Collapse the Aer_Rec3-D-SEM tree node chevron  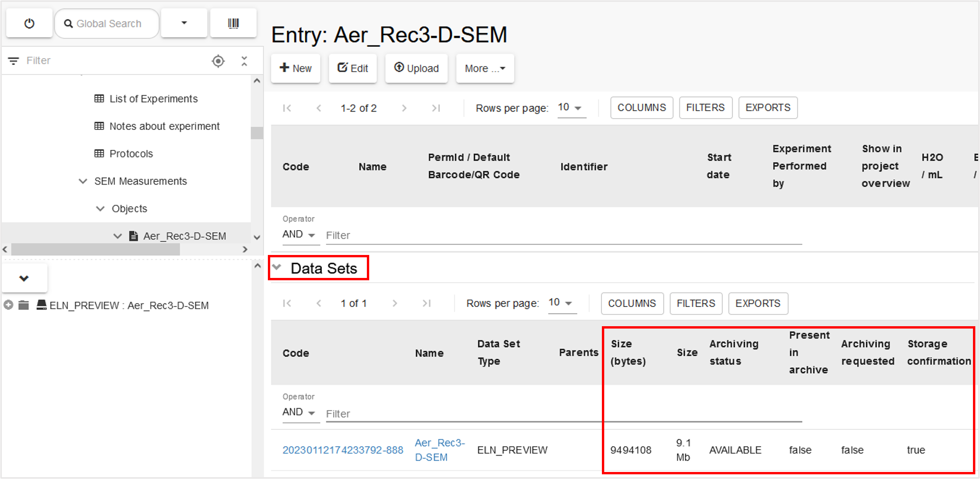118,236
